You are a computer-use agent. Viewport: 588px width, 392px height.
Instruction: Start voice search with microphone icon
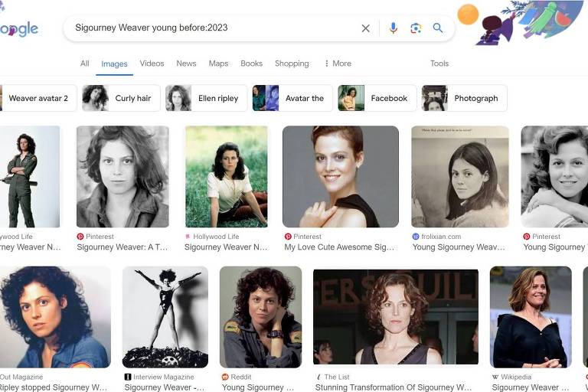point(393,28)
